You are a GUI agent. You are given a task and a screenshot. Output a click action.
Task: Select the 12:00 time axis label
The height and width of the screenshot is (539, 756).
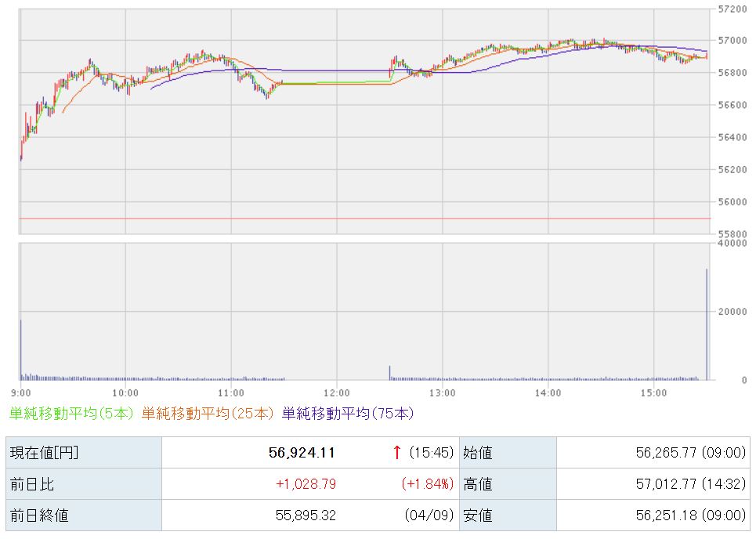(336, 392)
